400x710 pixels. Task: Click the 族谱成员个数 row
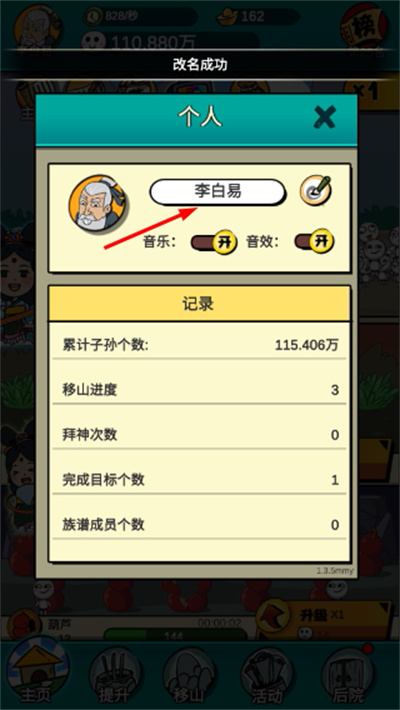coord(199,525)
